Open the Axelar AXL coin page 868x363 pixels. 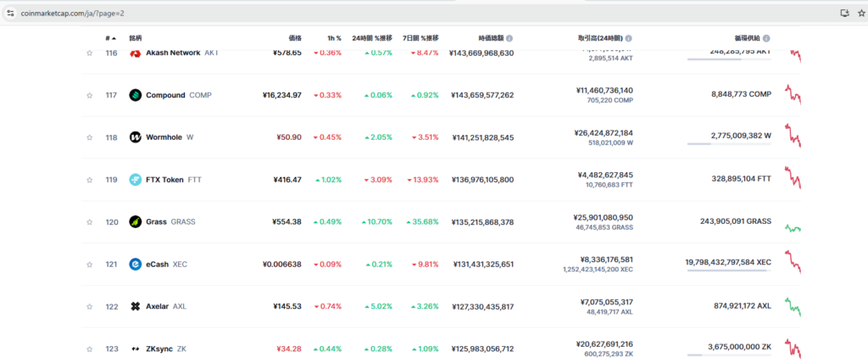point(166,306)
